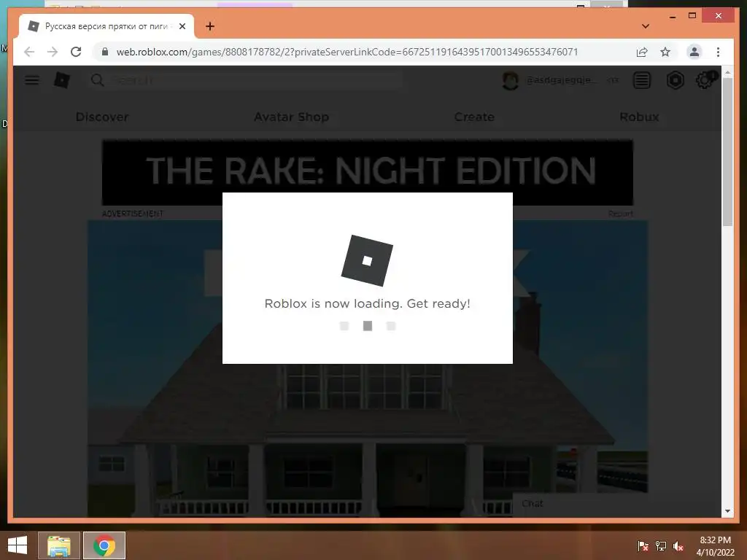Open the Action Center flag tray icon
Image resolution: width=747 pixels, height=560 pixels.
tap(643, 546)
